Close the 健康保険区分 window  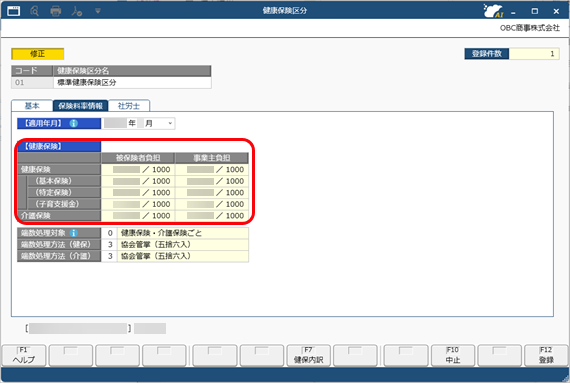[556, 11]
